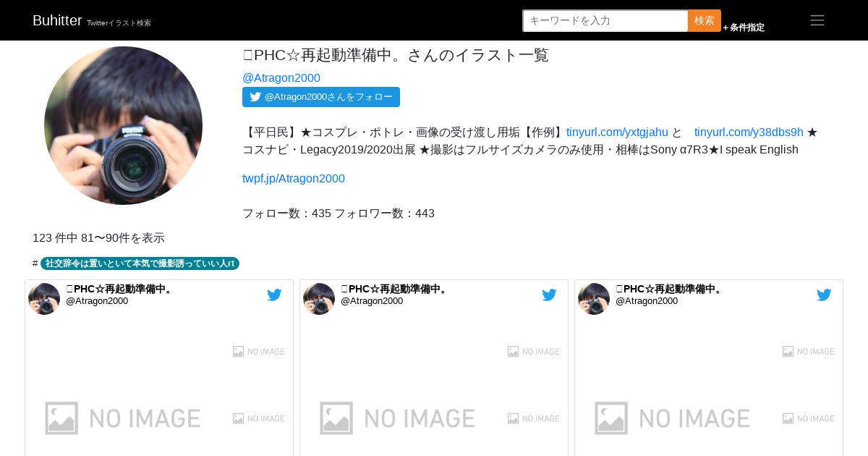
Task: Click the Twitter bird icon on the third card
Action: pyautogui.click(x=824, y=295)
